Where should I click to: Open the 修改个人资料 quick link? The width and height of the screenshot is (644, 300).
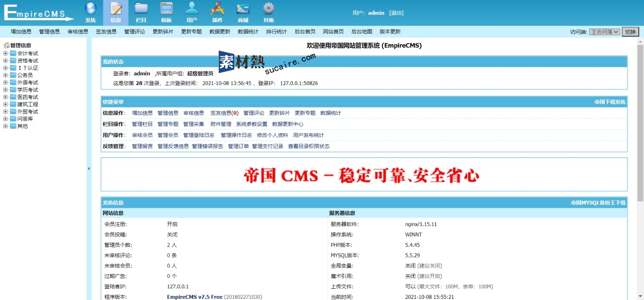coord(272,135)
